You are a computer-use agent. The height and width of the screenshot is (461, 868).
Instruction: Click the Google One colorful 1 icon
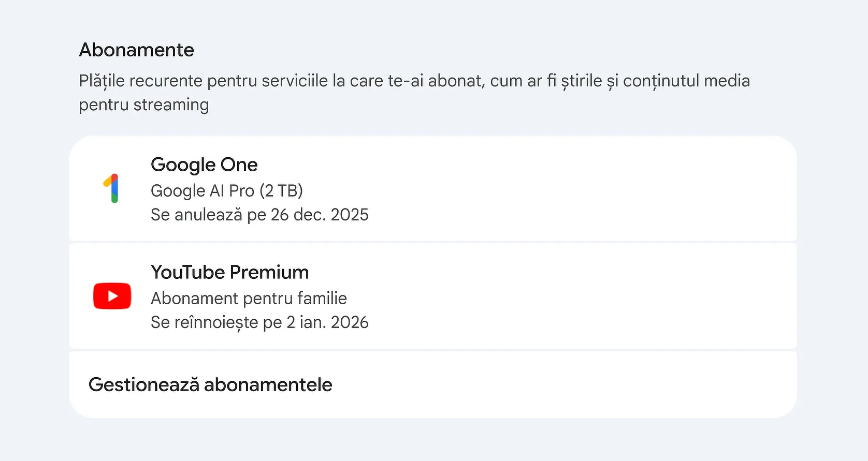[x=112, y=188]
